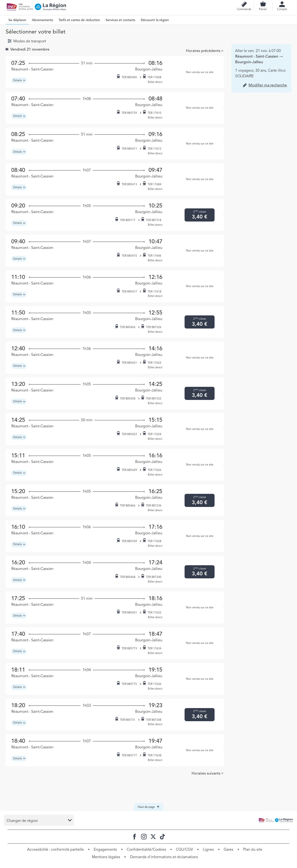Viewport: 297px width, 868px height.
Task: Click the SNCF Voyageurs logo in header
Action: pyautogui.click(x=12, y=7)
